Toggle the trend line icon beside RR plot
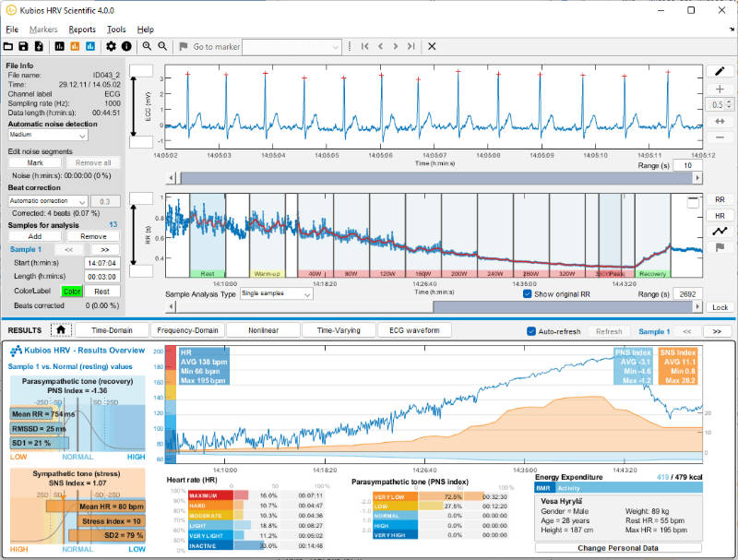The width and height of the screenshot is (738, 560). click(720, 231)
